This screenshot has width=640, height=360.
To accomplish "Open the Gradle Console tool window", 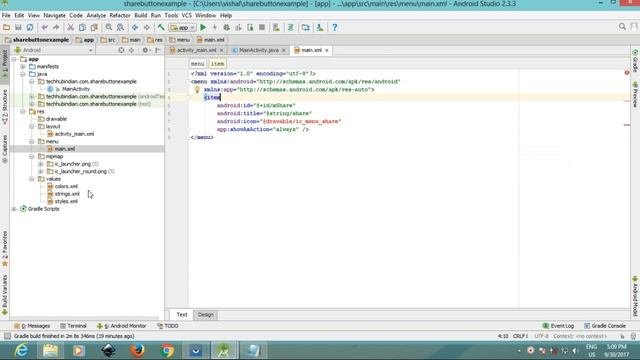I will pos(604,326).
